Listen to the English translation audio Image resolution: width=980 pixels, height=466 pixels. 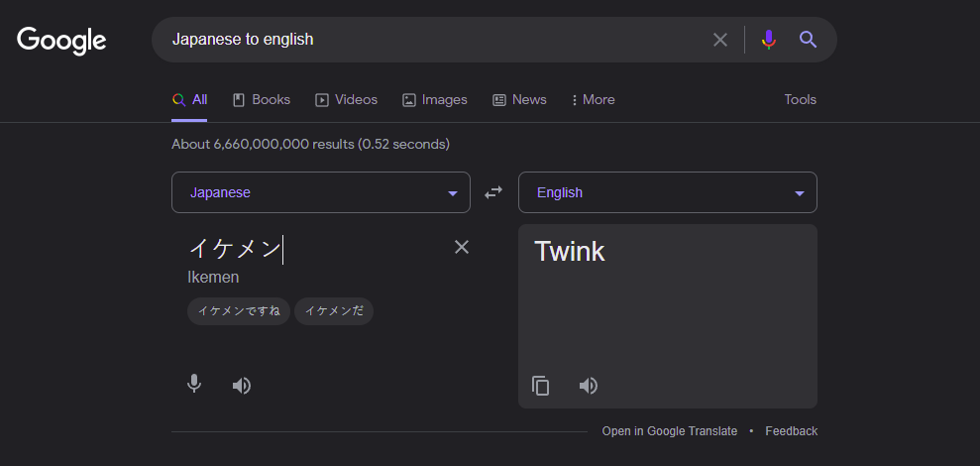(x=589, y=386)
